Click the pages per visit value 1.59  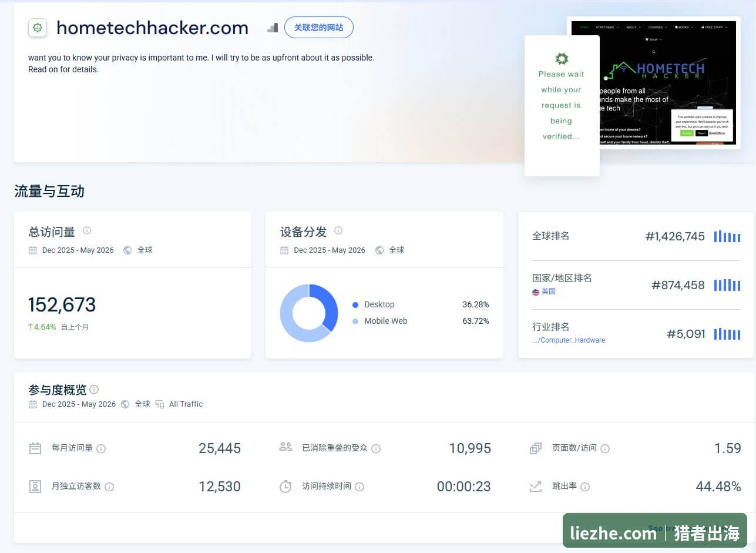tap(728, 448)
